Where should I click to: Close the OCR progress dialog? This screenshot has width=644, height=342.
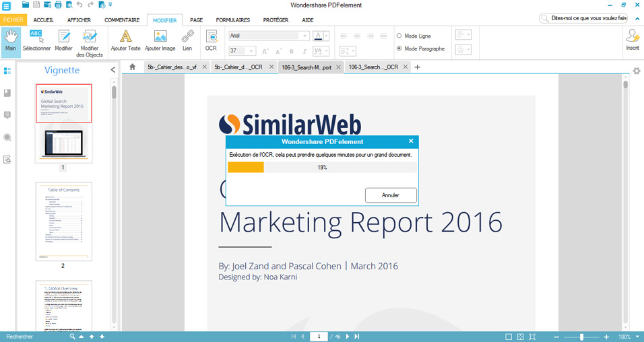(x=411, y=141)
